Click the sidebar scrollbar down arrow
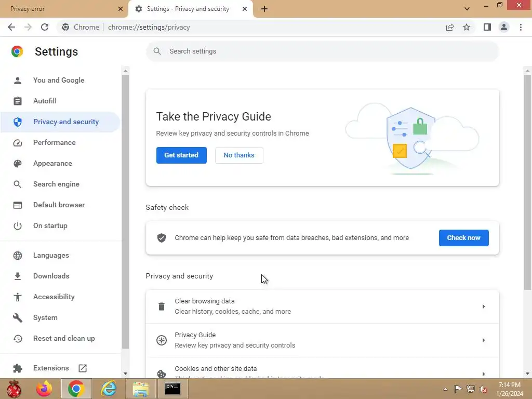Viewport: 532px width, 399px height. 126,374
